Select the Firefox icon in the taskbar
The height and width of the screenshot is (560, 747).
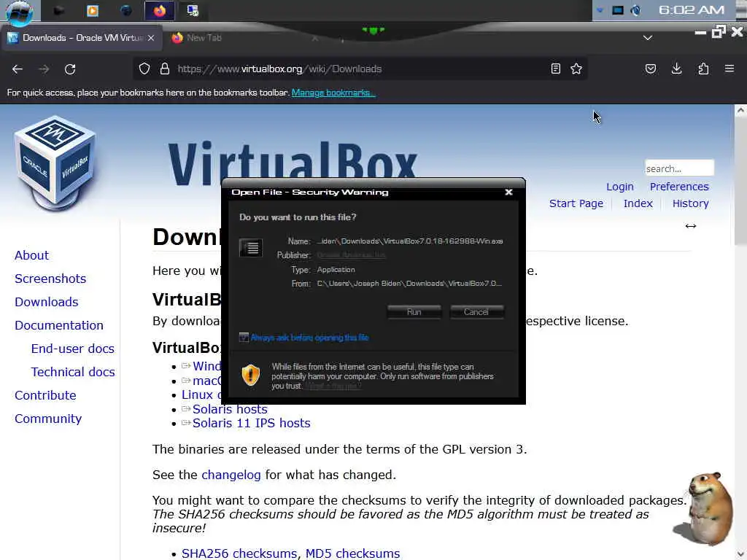point(159,10)
